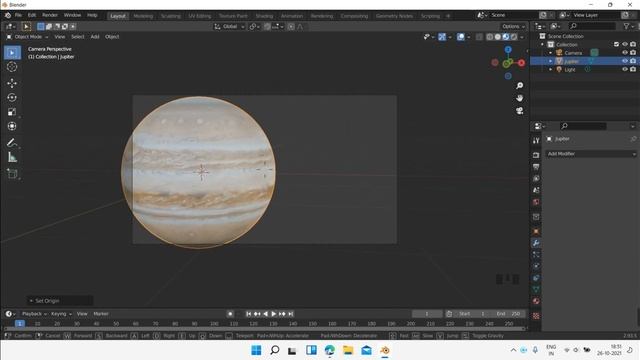Open the Options dropdown
Screen dimensions: 640x360
(513, 27)
